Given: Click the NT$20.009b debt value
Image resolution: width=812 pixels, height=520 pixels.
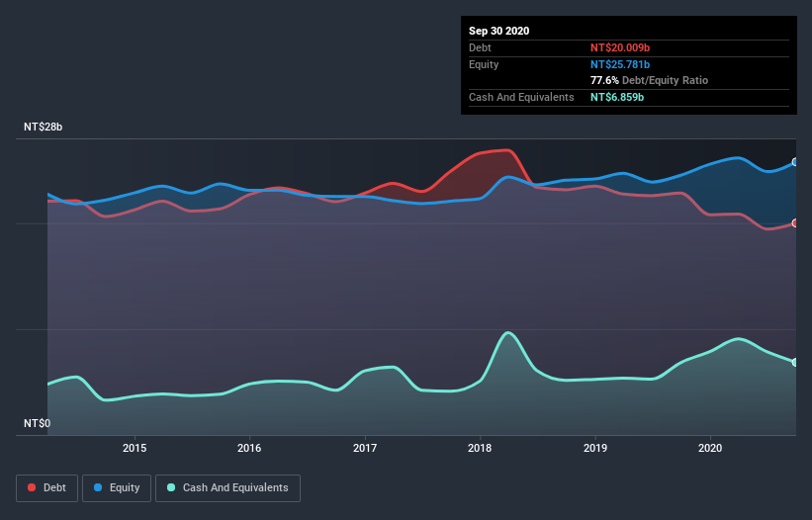Looking at the screenshot, I should pos(620,47).
